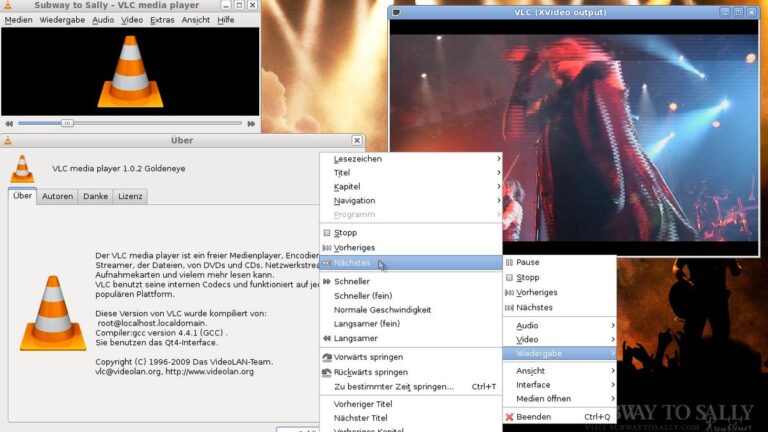Open the Ansicht menu in the VLC menu bar

point(195,20)
